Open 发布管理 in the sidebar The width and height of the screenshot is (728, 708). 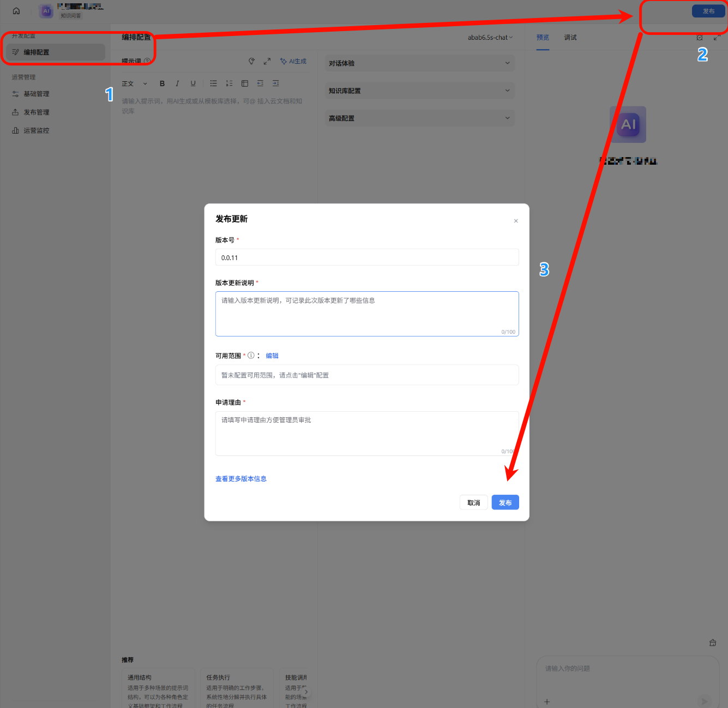(36, 112)
